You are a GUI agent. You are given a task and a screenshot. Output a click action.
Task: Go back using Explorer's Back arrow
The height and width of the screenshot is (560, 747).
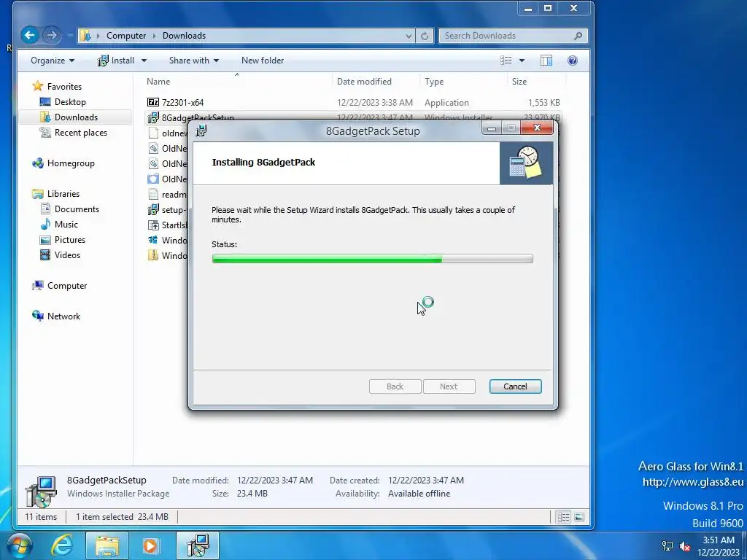point(29,35)
